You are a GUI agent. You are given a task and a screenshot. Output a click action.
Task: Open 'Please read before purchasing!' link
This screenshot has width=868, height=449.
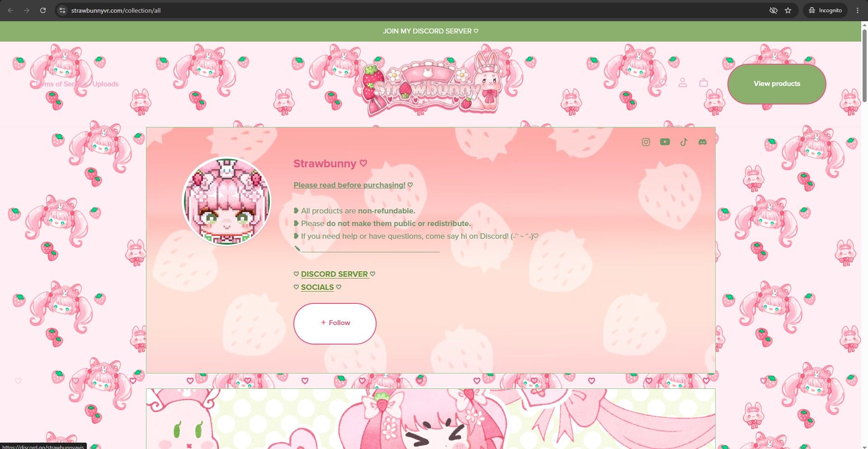click(x=349, y=185)
